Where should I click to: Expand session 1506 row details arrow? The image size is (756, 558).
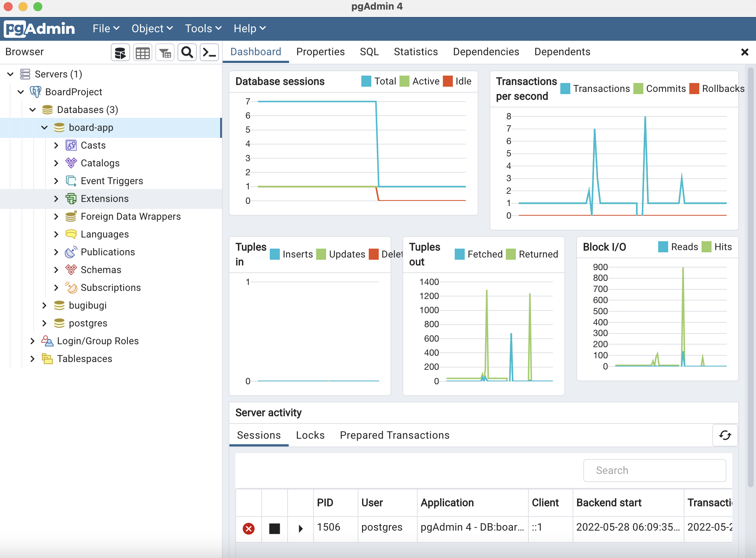click(301, 528)
